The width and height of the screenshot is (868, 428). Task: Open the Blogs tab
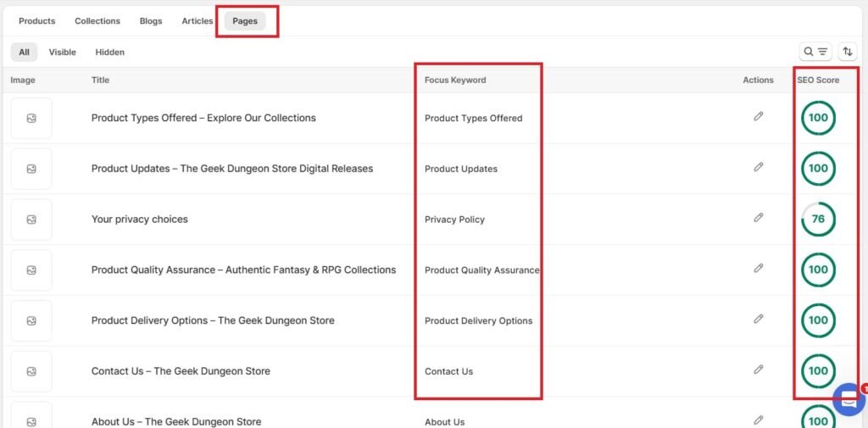pyautogui.click(x=151, y=21)
